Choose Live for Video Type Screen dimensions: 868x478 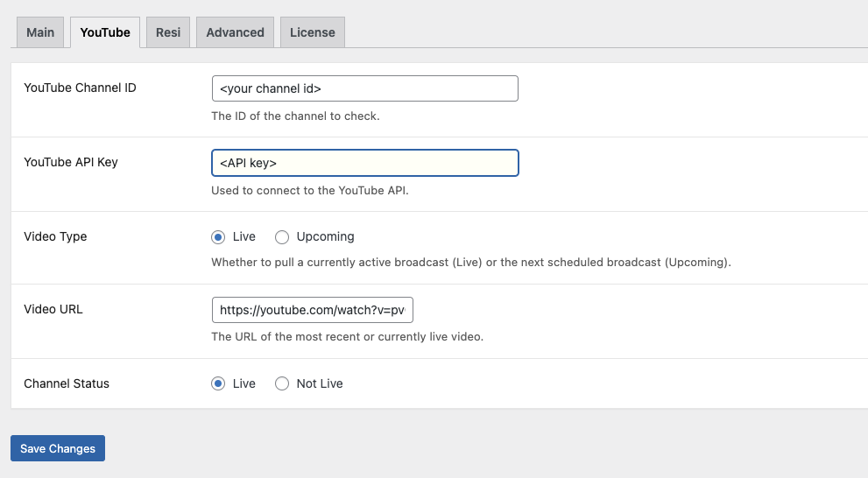(x=218, y=237)
